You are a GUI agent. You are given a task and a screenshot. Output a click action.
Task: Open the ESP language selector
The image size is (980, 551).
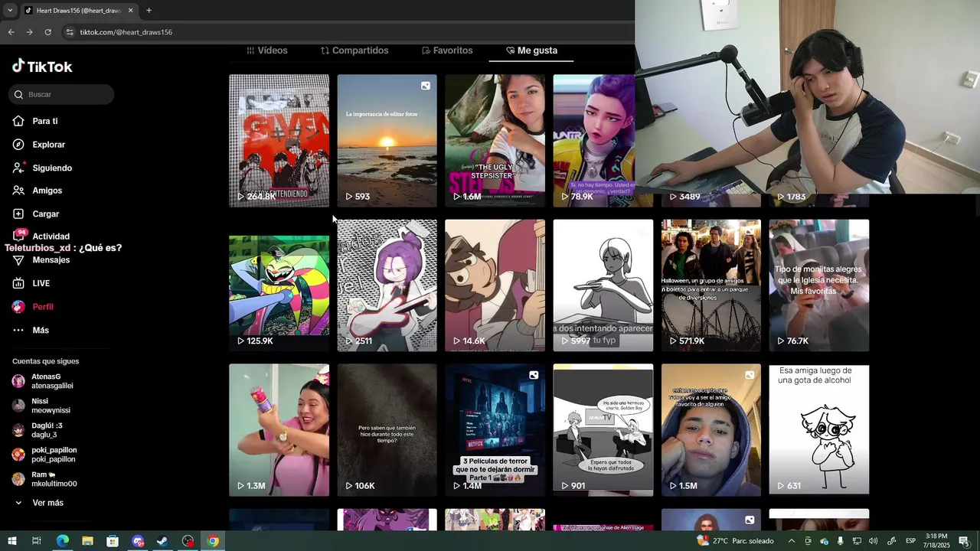pyautogui.click(x=910, y=541)
